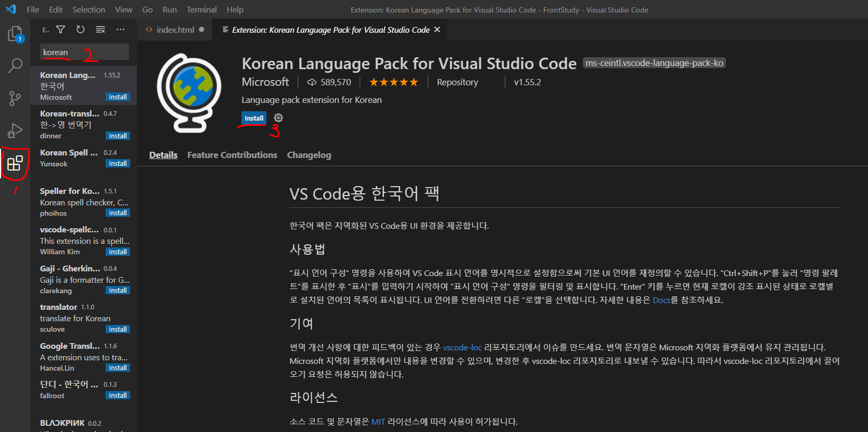Viewport: 868px width, 432px height.
Task: Open the Go menu
Action: click(x=147, y=9)
